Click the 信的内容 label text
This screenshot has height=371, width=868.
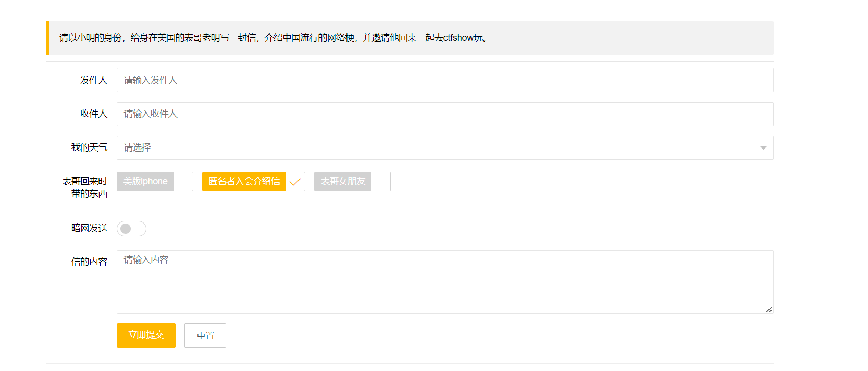[89, 262]
